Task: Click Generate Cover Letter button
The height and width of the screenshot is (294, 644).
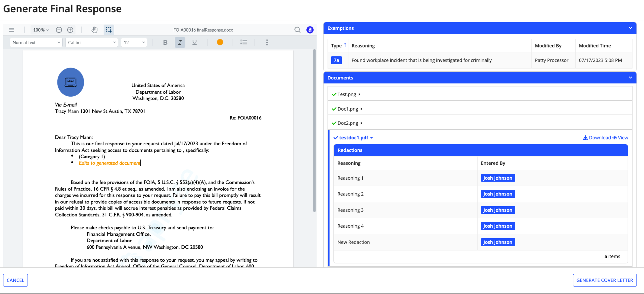Action: (x=604, y=280)
